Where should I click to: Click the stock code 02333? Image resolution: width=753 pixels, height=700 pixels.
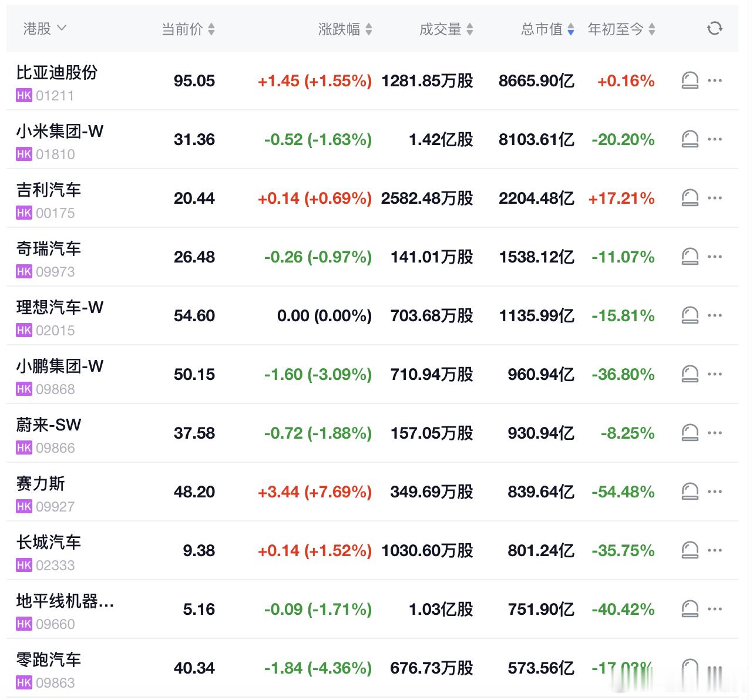coord(55,566)
